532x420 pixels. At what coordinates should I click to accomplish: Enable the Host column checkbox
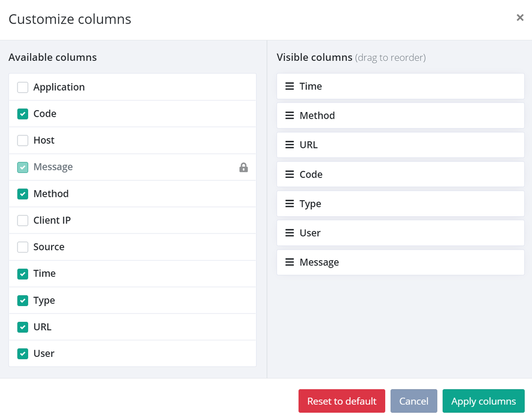pyautogui.click(x=23, y=140)
